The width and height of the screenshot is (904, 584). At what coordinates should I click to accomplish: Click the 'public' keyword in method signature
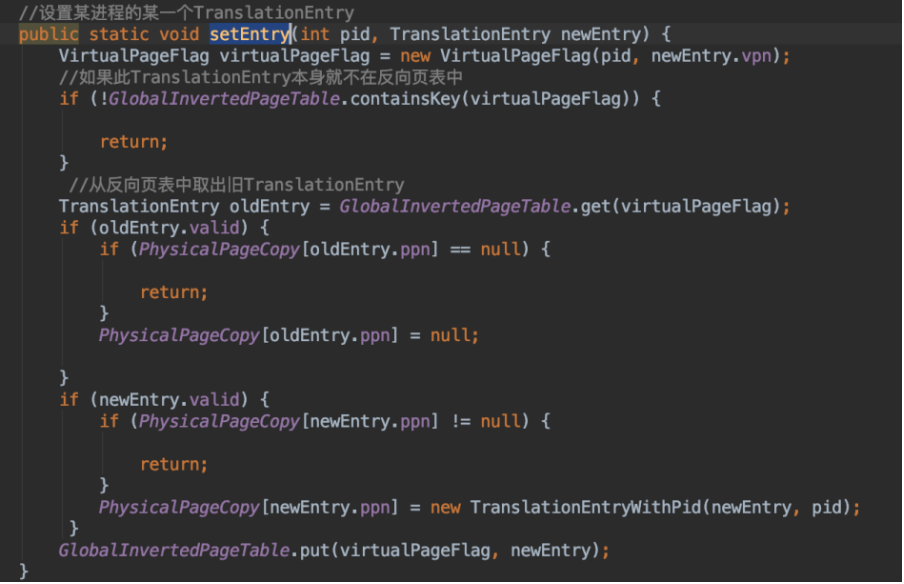tap(48, 35)
